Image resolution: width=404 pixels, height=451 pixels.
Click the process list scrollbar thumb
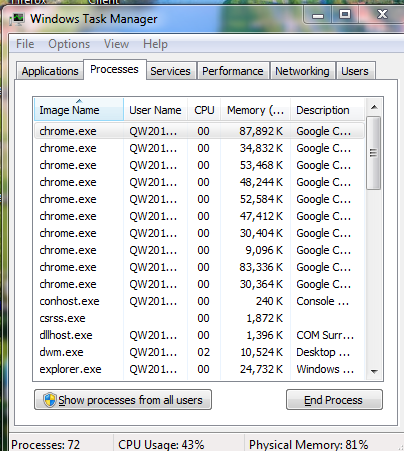(x=373, y=153)
